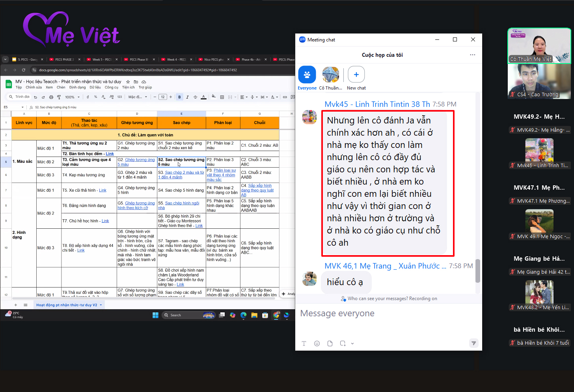Screen dimensions: 574x392
Task: Toggle strikethrough formatting in Sheets toolbar
Action: pos(195,97)
